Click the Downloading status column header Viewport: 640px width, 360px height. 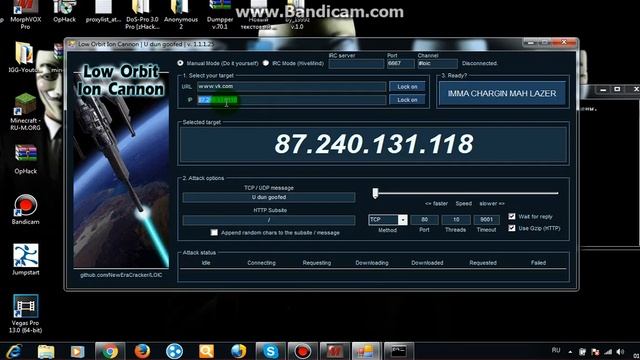click(x=372, y=263)
